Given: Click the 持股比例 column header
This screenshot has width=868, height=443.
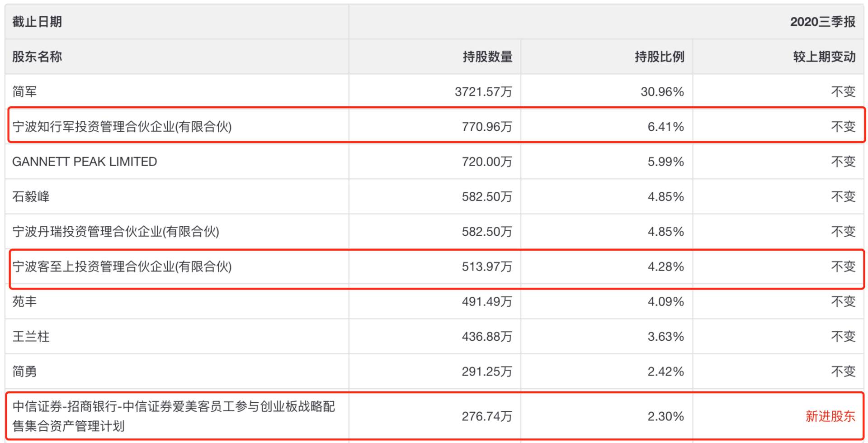Looking at the screenshot, I should tap(659, 57).
